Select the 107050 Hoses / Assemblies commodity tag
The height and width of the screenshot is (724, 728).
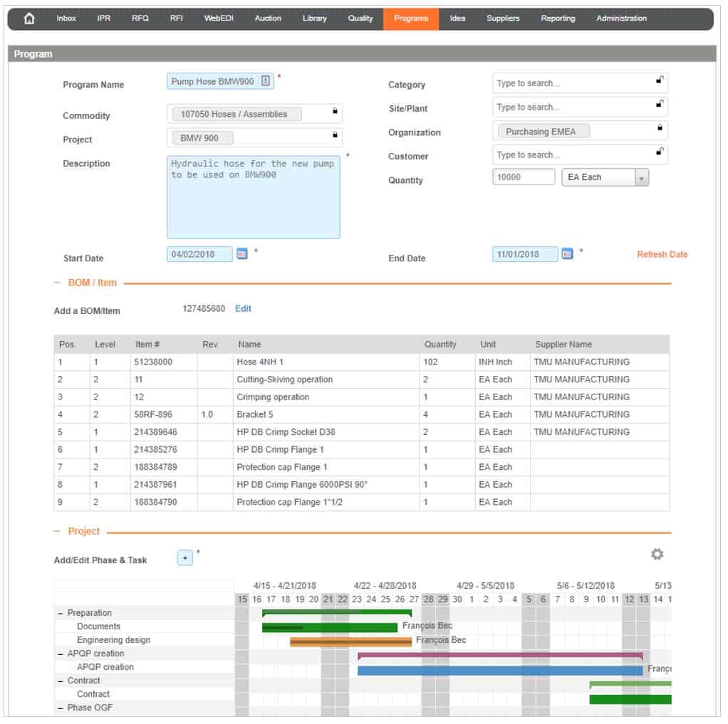click(238, 115)
